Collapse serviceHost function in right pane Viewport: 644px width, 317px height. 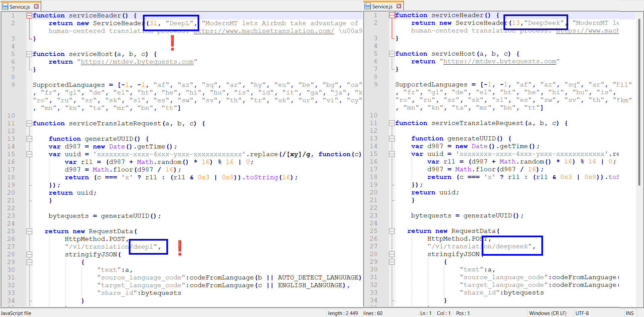coord(392,54)
